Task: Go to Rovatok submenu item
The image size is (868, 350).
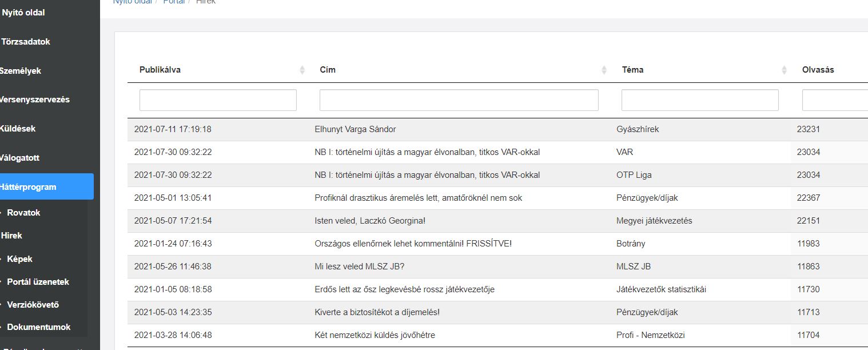Action: (x=23, y=213)
